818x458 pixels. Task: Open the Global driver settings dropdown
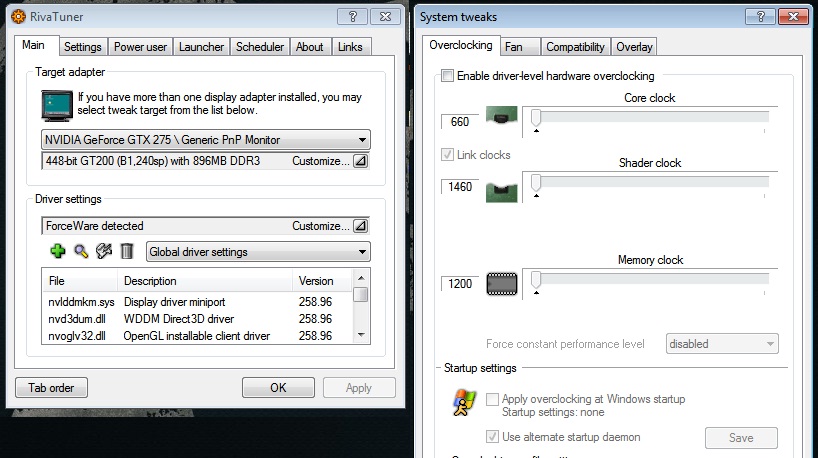pos(258,252)
